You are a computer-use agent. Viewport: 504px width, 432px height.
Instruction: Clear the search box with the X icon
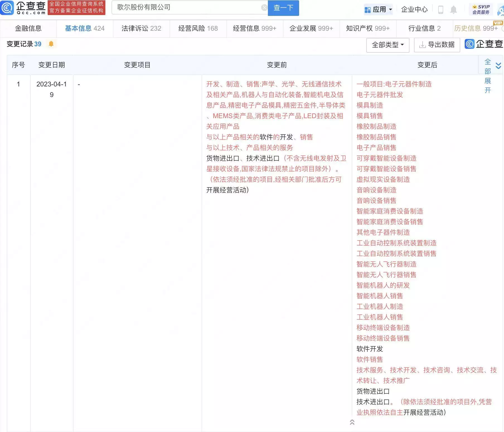(264, 8)
